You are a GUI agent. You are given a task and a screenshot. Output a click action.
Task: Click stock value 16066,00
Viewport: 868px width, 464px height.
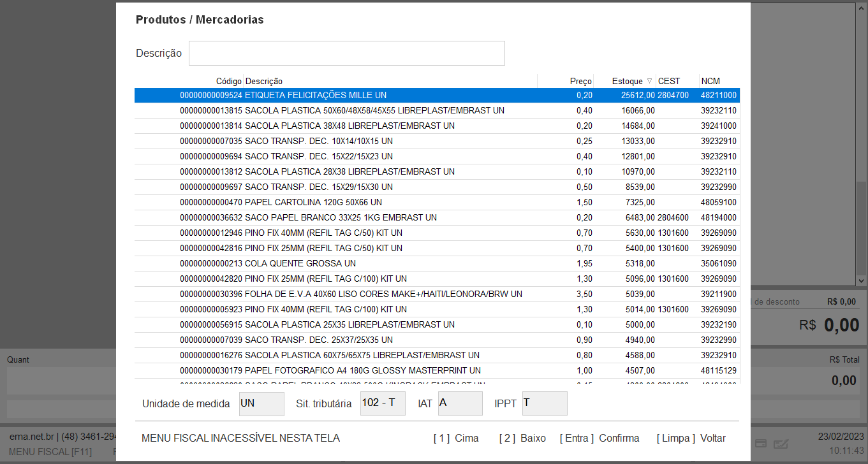tap(638, 110)
